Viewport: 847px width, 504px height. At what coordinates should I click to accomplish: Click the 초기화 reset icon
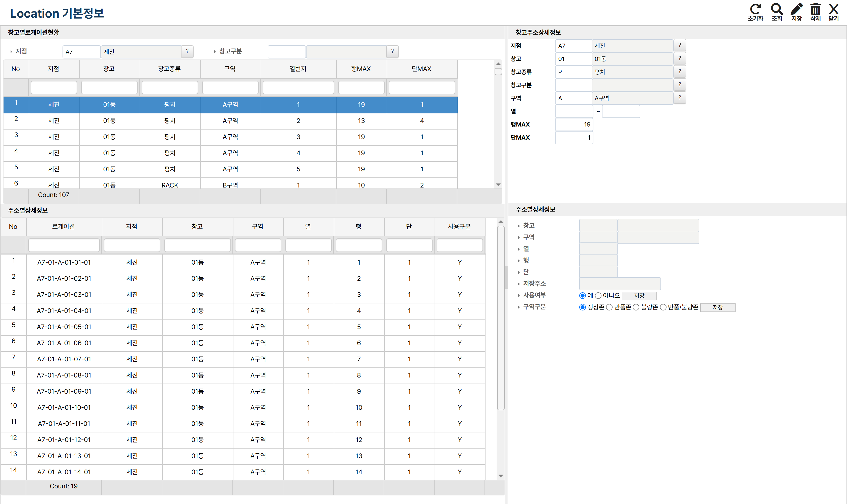coord(755,10)
